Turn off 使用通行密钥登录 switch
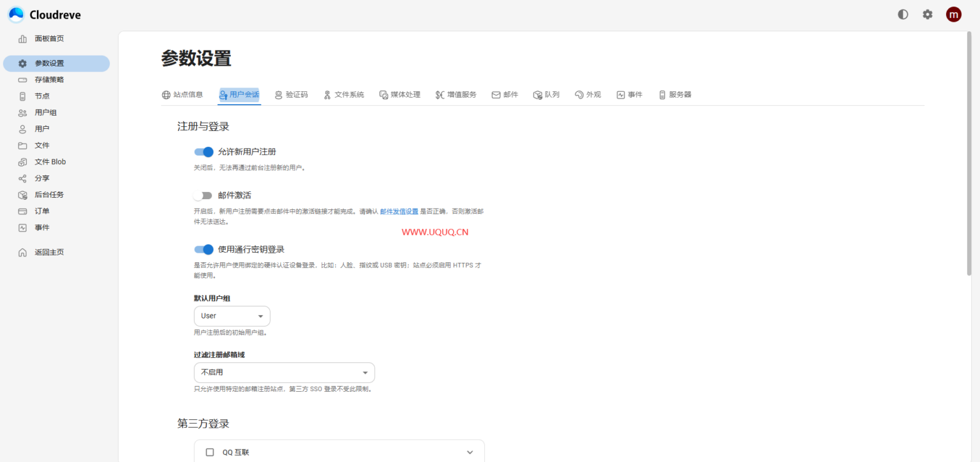The width and height of the screenshot is (980, 462). tap(204, 250)
